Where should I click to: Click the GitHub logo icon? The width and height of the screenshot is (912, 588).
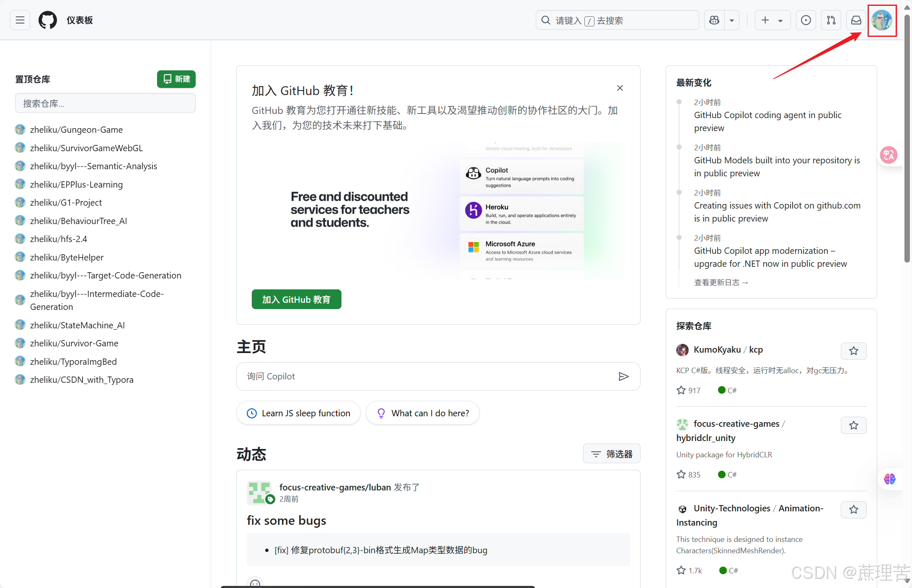(47, 20)
